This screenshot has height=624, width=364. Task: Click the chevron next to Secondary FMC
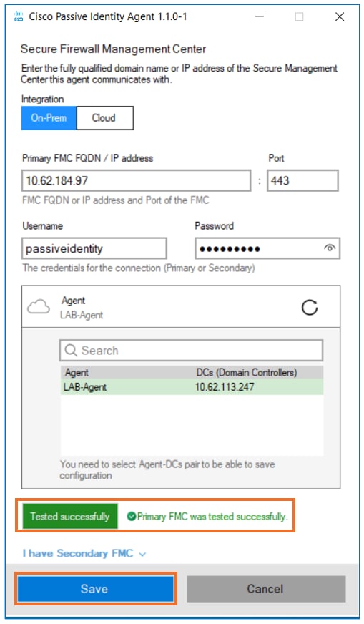click(x=142, y=555)
